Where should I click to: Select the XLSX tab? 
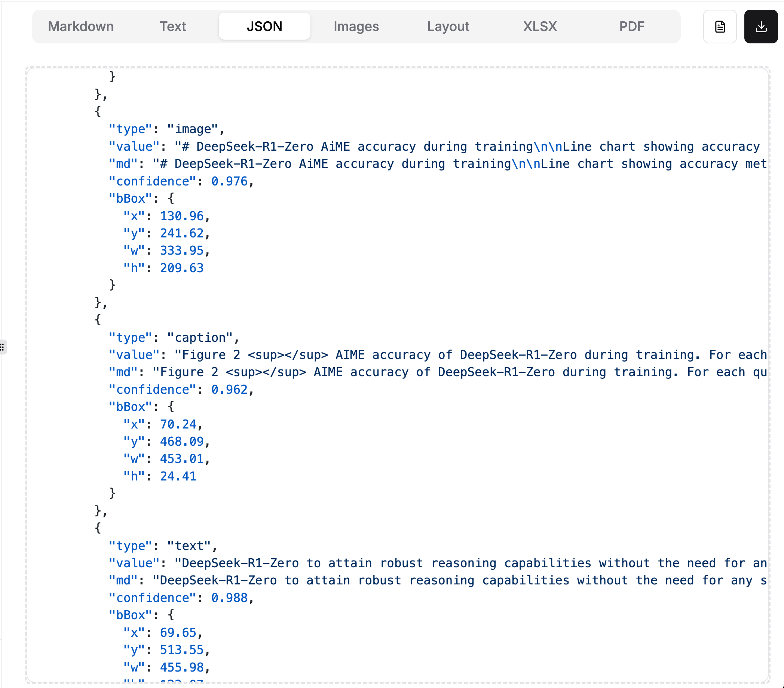[x=540, y=27]
